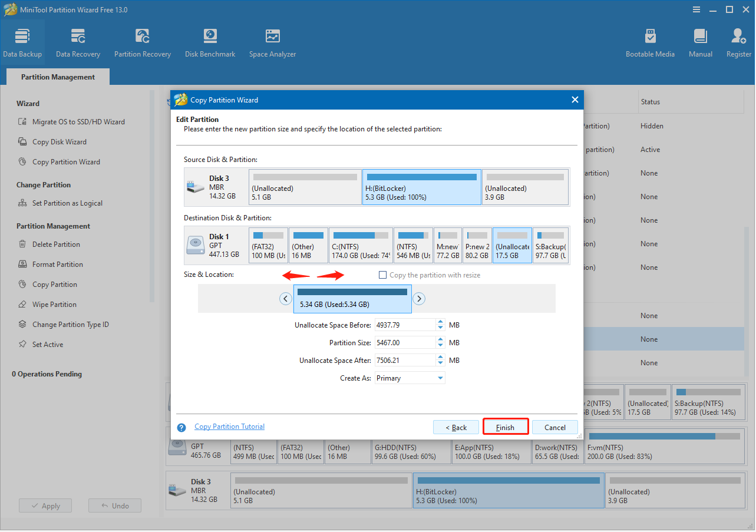Open the hamburger menu

[x=696, y=9]
